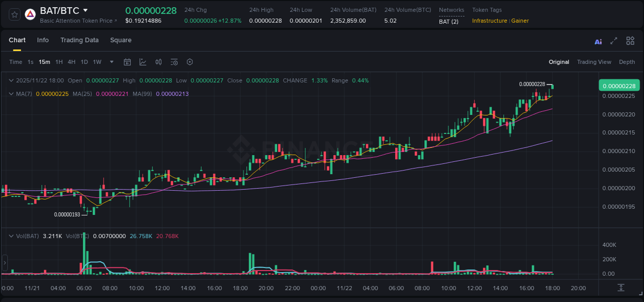Open the candlestick display settings icon
The image size is (644, 302).
(x=158, y=61)
